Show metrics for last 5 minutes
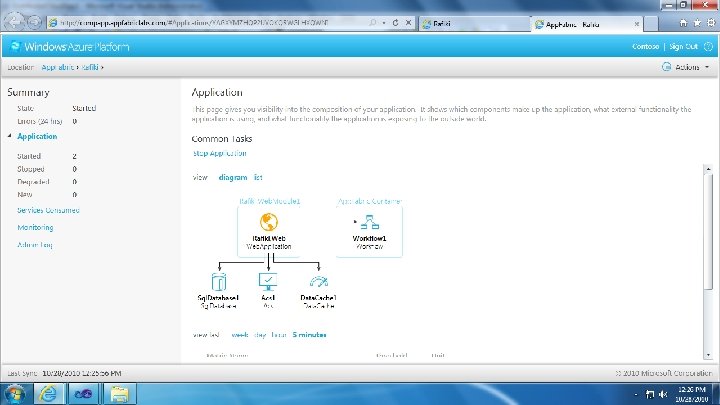This screenshot has width=720, height=405. [x=309, y=335]
